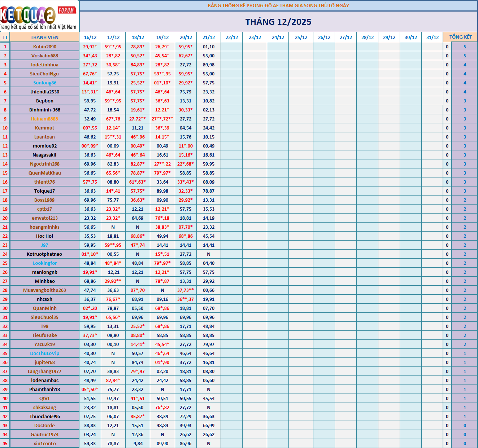Screen dimensions: 478x448
Task: Open the DocThuLoVip member name
Action: (x=44, y=353)
